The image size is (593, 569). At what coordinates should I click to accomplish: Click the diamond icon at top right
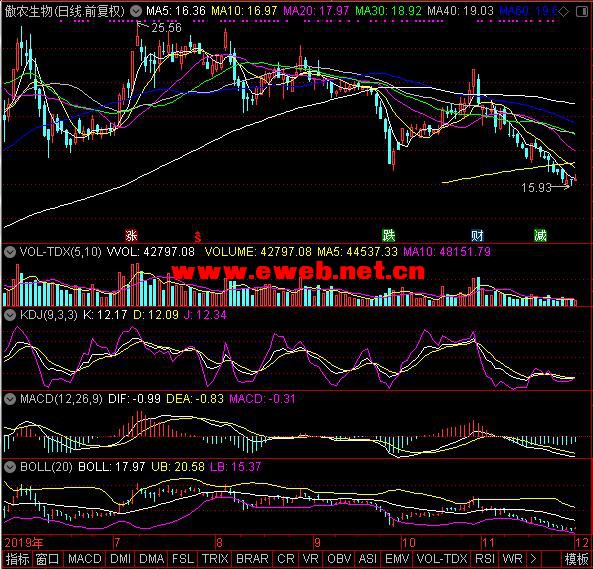pyautogui.click(x=563, y=12)
